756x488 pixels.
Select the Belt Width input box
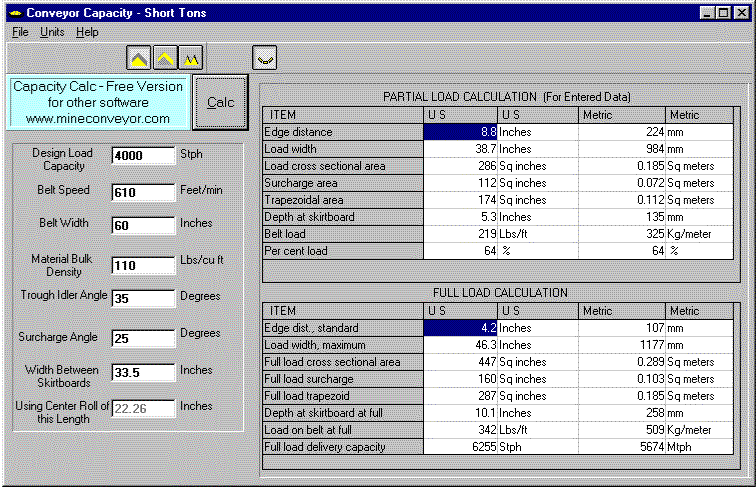click(143, 225)
